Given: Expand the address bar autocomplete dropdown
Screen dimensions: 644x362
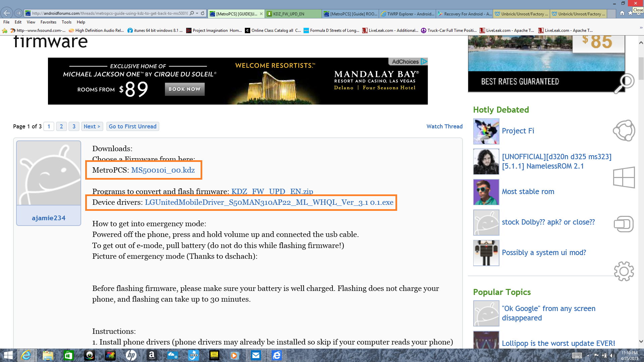Looking at the screenshot, I should pyautogui.click(x=197, y=13).
